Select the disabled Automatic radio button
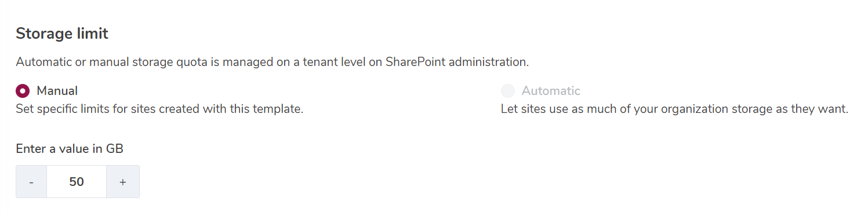The width and height of the screenshot is (868, 212). tap(508, 91)
